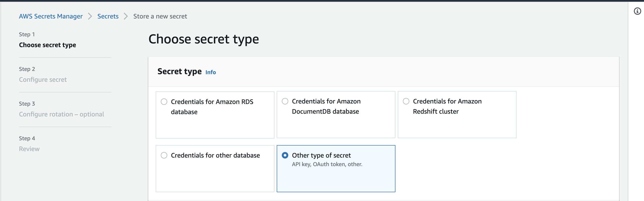Click the Choose secret type page heading
Screen dimensions: 644x201
pos(204,39)
